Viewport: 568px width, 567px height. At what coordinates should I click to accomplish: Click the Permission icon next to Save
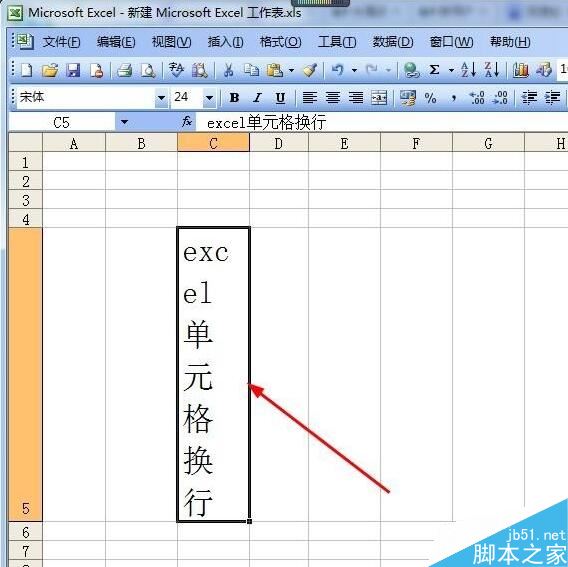[97, 70]
